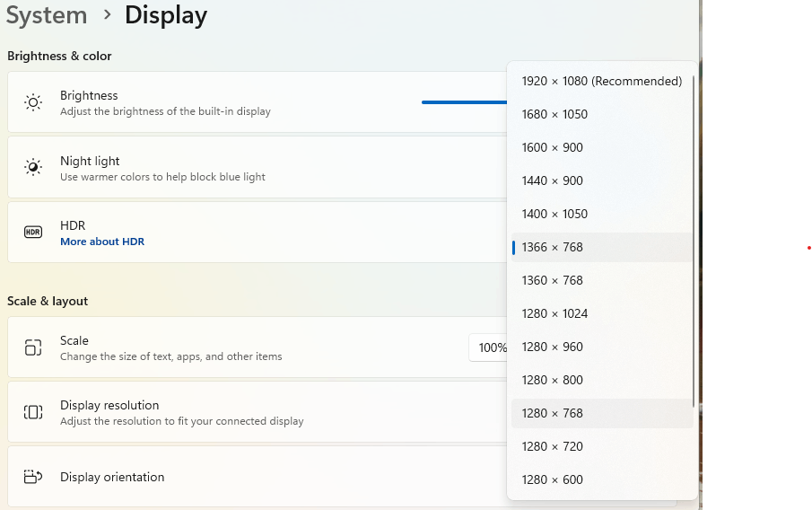Adjust the Brightness slider track
Image resolution: width=812 pixels, height=510 pixels.
(x=465, y=102)
